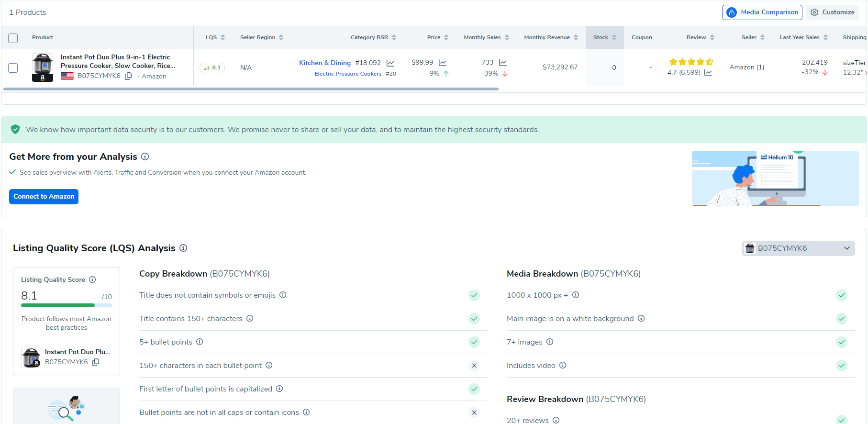868x424 pixels.
Task: Open Kitchen & Dining category link
Action: pyautogui.click(x=325, y=63)
